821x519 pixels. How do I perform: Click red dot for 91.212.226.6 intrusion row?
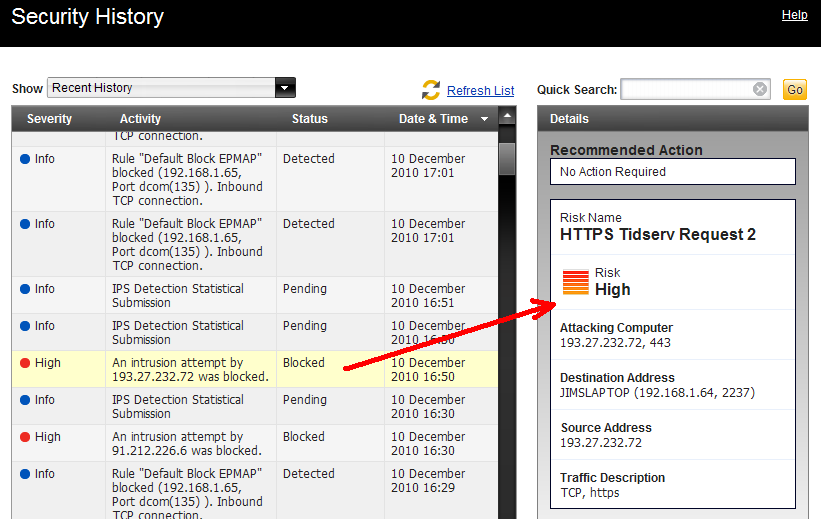pyautogui.click(x=25, y=437)
